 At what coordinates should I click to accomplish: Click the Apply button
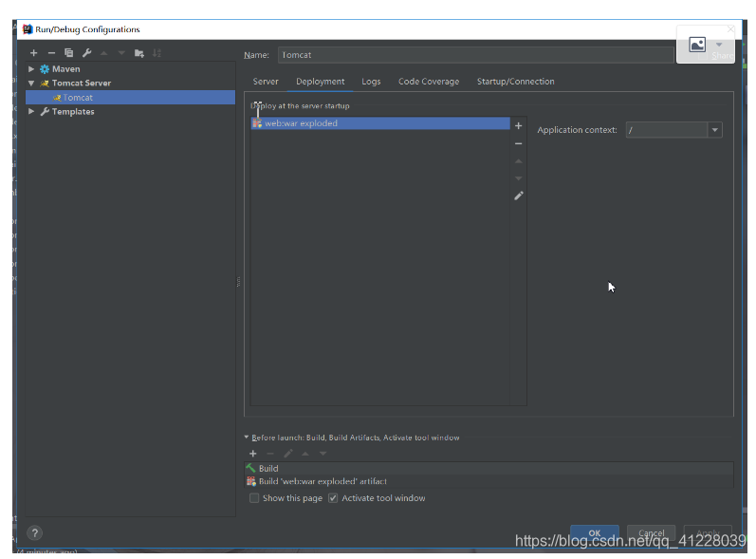pyautogui.click(x=708, y=533)
